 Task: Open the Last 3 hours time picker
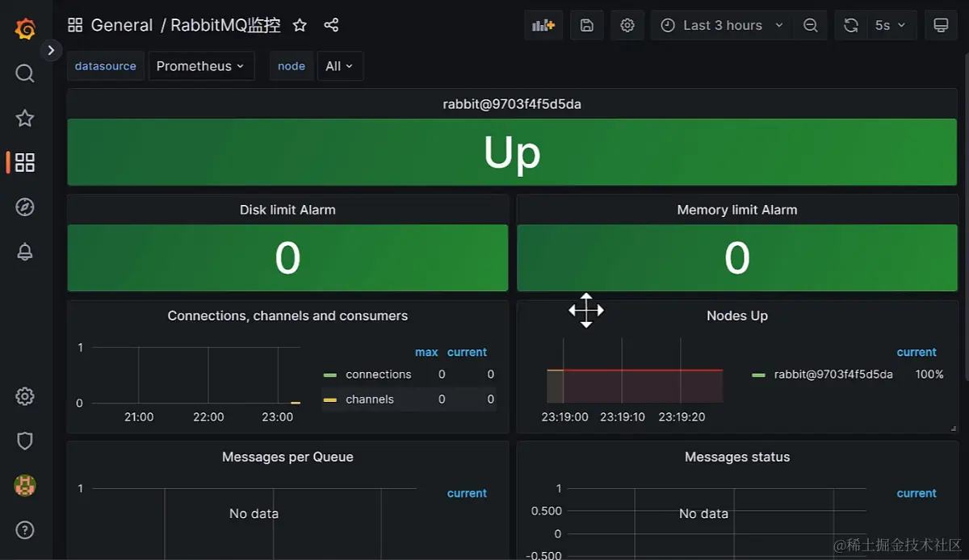(723, 25)
